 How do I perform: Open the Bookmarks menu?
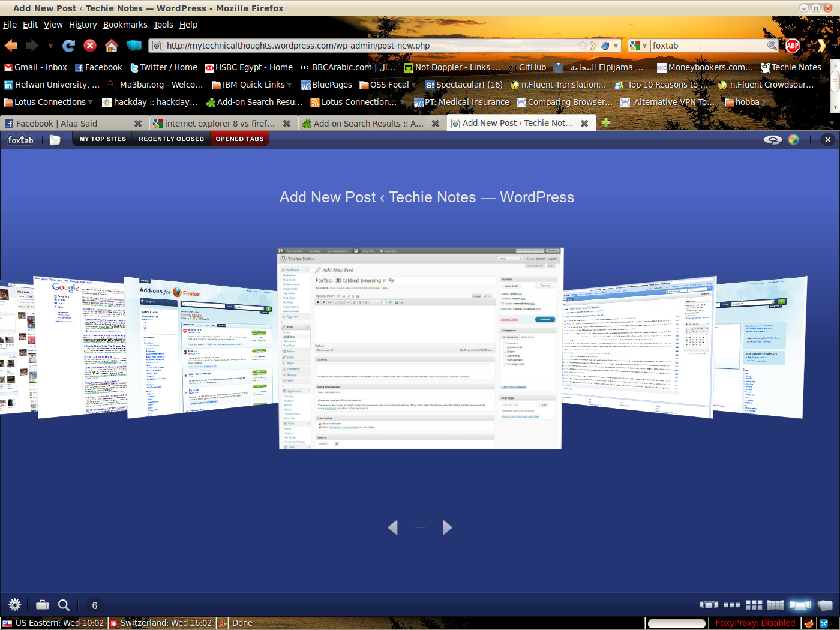click(x=125, y=25)
